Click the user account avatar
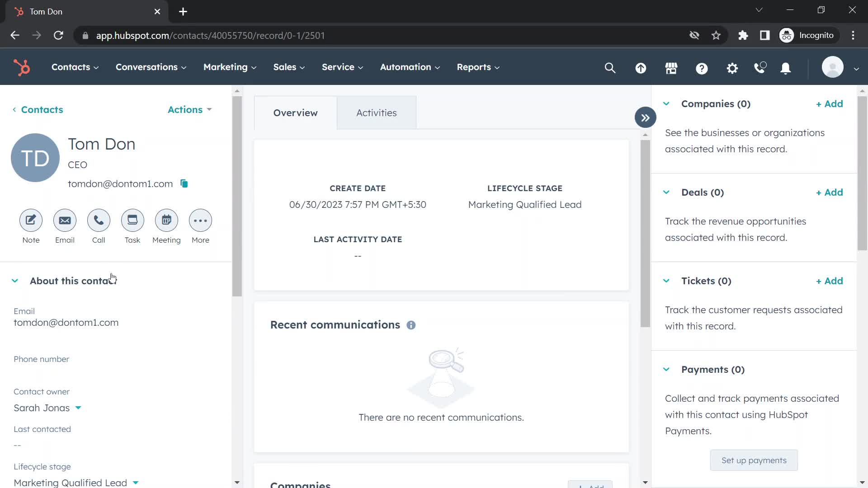The width and height of the screenshot is (868, 488). [832, 67]
